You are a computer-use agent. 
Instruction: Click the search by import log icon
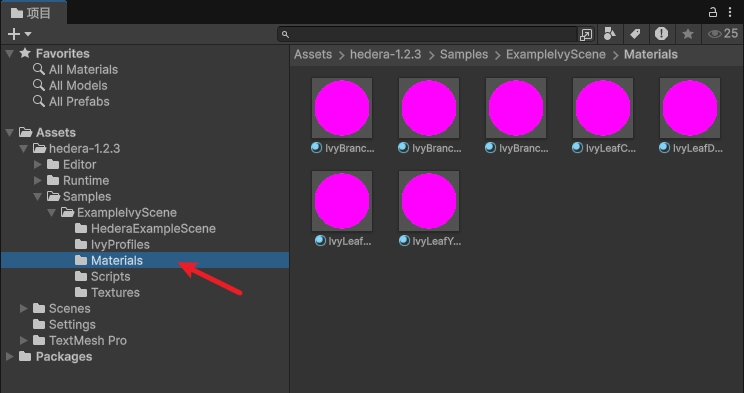[x=661, y=34]
